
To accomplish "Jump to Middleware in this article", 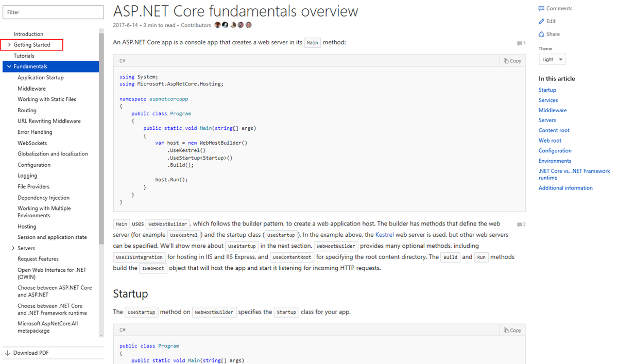I will click(x=553, y=110).
